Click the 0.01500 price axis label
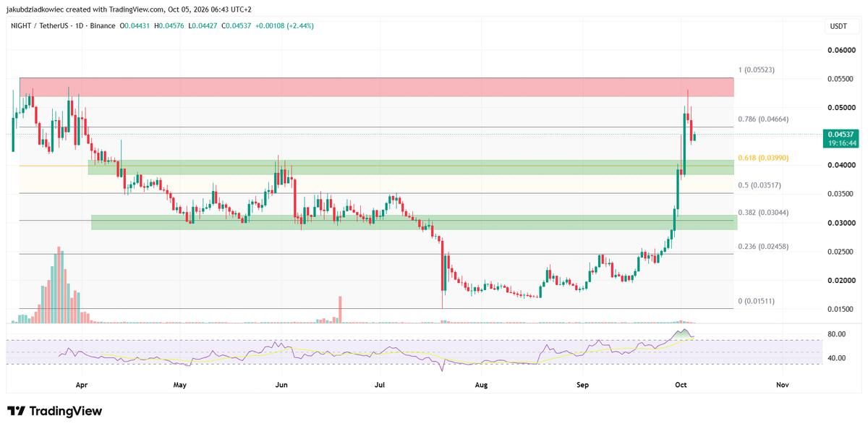 (841, 310)
